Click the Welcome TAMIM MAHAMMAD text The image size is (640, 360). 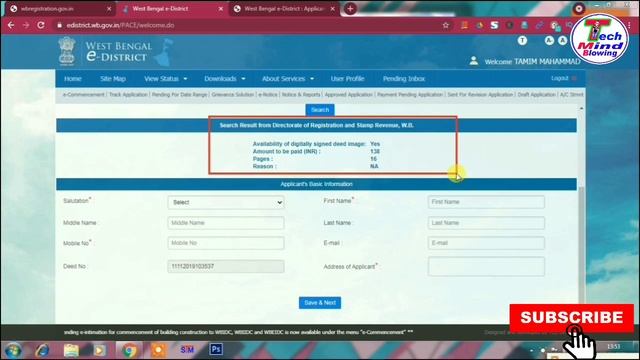(x=532, y=62)
